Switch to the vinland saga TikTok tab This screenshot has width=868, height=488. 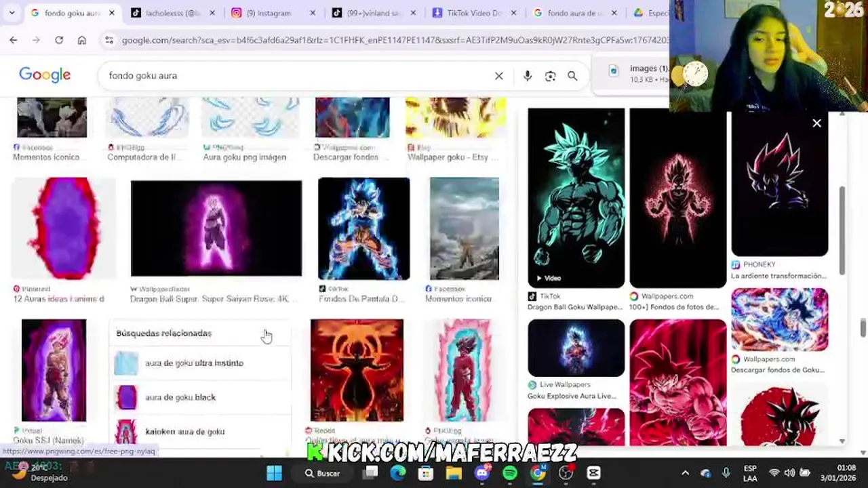[374, 13]
